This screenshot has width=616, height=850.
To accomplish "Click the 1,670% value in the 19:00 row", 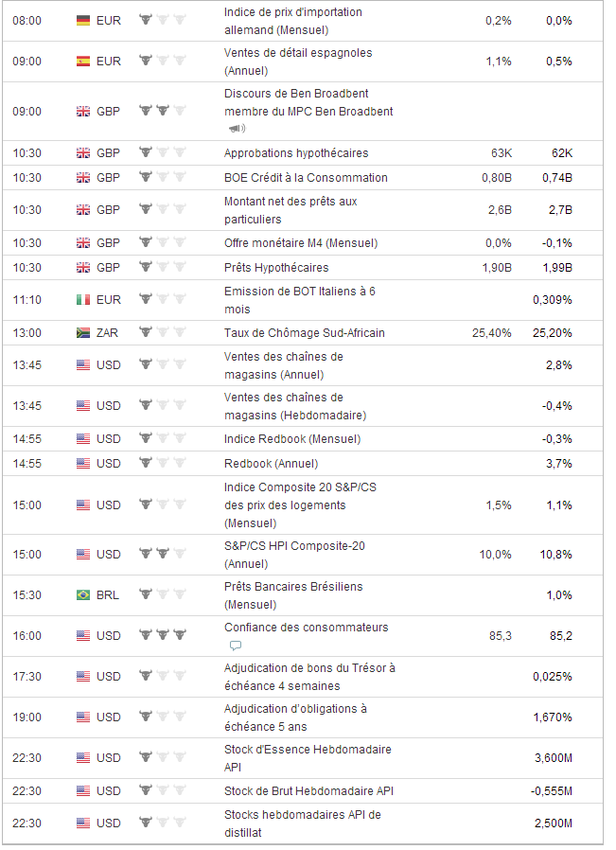I will click(553, 717).
